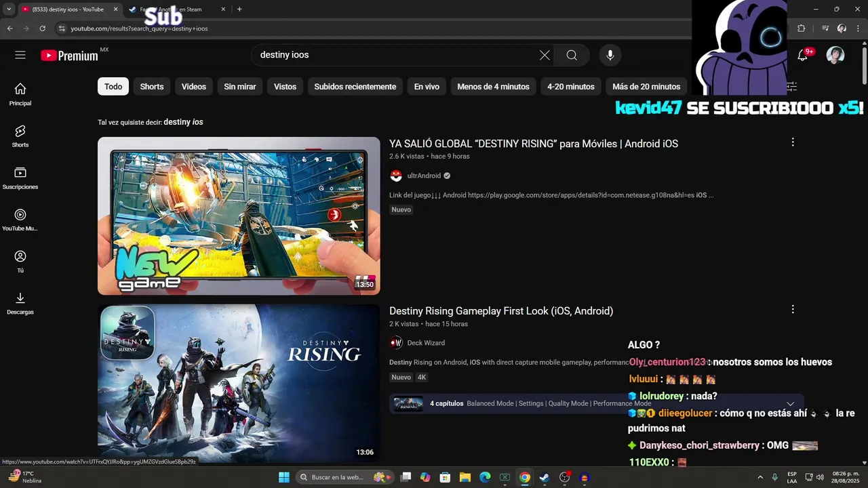Select Menos de 4 minutos chip
Viewport: 868px width, 488px height.
click(x=493, y=87)
